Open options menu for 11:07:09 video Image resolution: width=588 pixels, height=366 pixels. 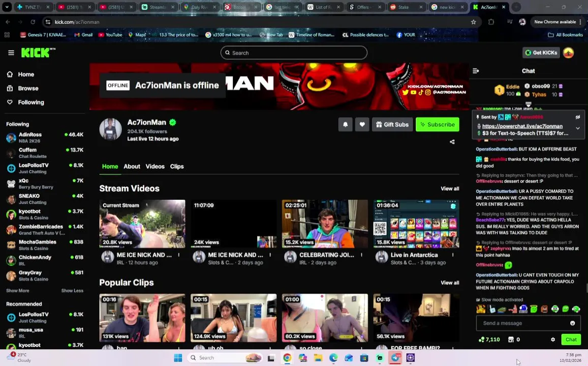pyautogui.click(x=270, y=255)
